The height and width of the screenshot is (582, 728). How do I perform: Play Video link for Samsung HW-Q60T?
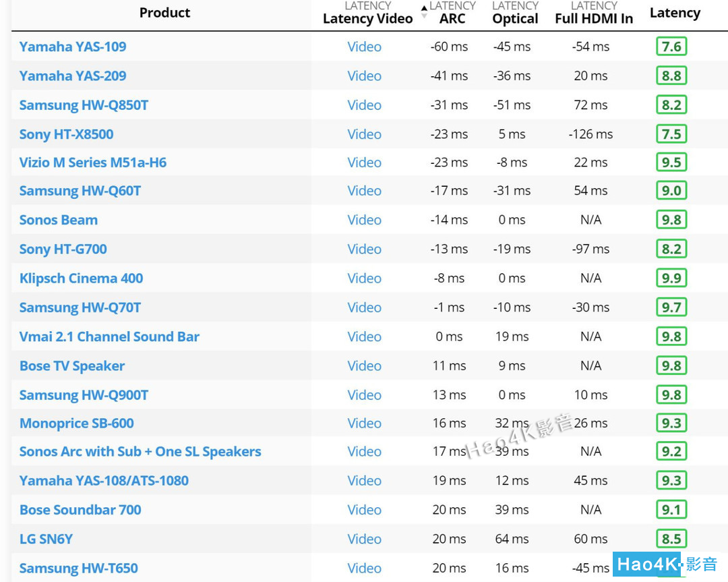pyautogui.click(x=365, y=191)
